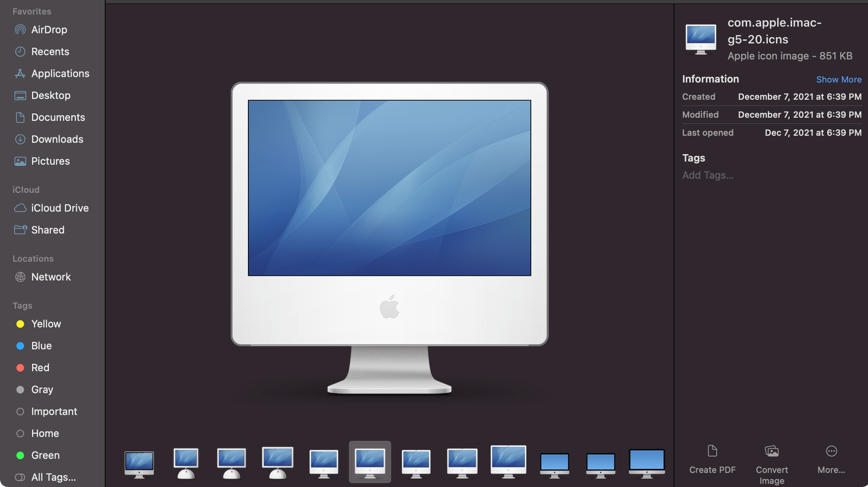Screen dimensions: 868x487
Task: Open Recents in sidebar
Action: click(x=49, y=51)
